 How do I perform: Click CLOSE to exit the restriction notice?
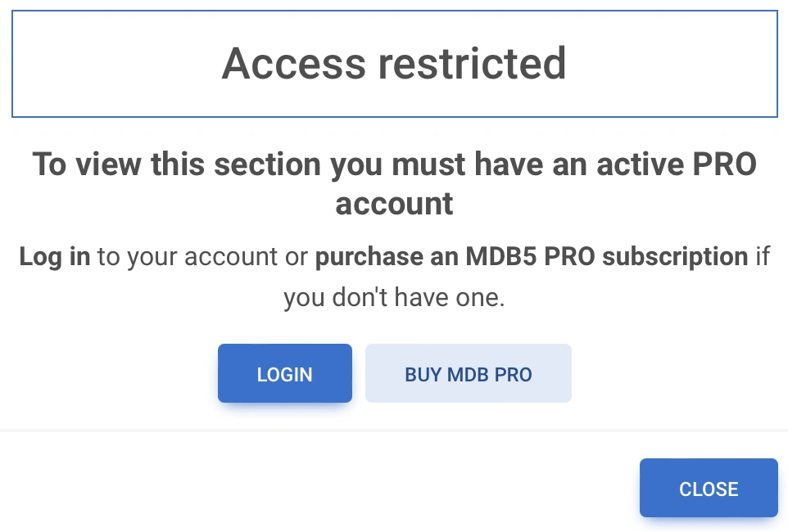(708, 489)
